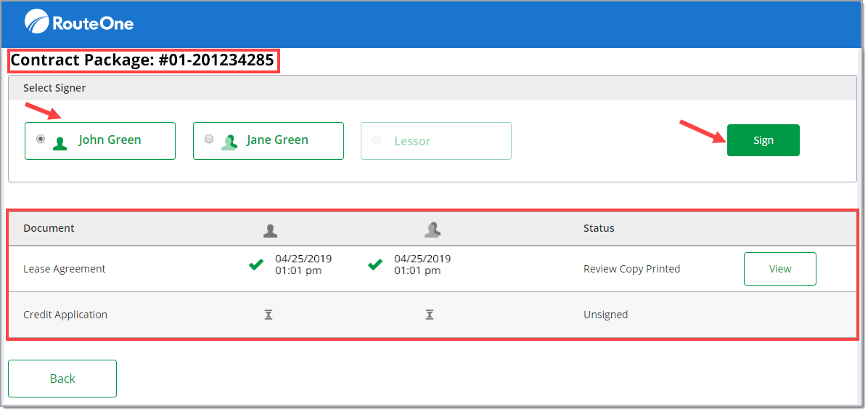Click the primary signer column header icon
Image resolution: width=868 pixels, height=412 pixels.
[270, 230]
